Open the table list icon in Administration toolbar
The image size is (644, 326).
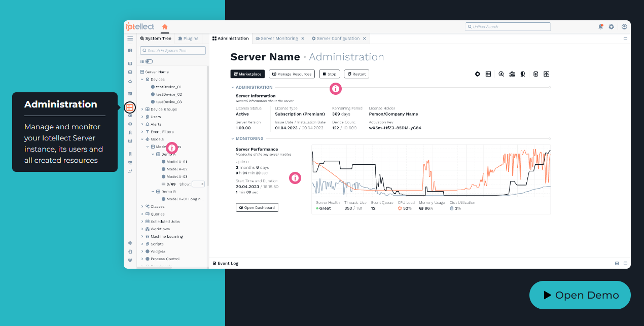(488, 74)
